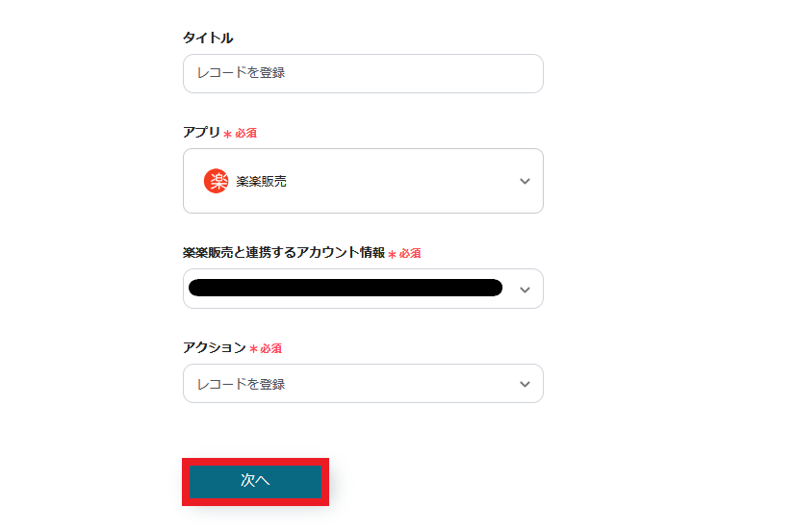Expand the アプリ dropdown chevron
Screen dimensions: 794x532
tap(525, 181)
